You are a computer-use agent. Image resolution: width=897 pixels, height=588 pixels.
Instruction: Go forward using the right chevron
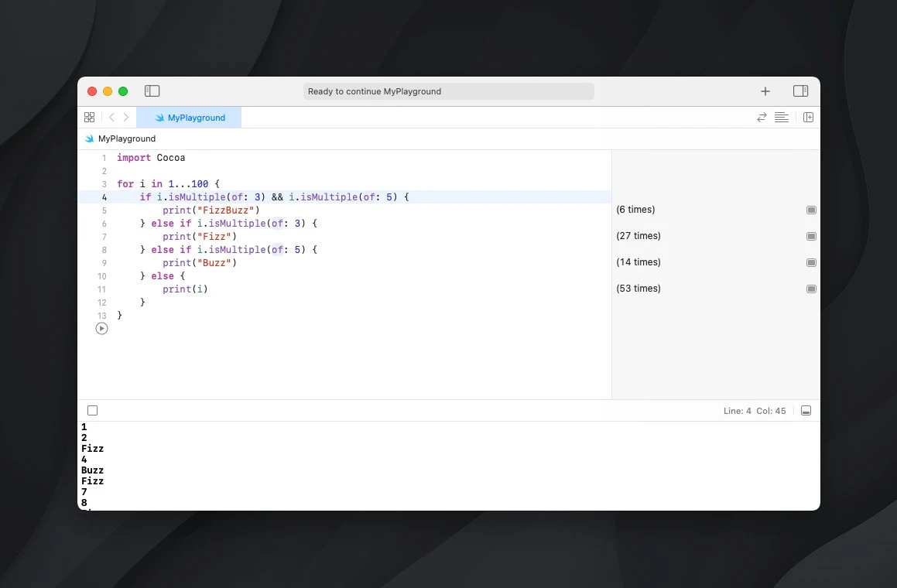coord(126,118)
